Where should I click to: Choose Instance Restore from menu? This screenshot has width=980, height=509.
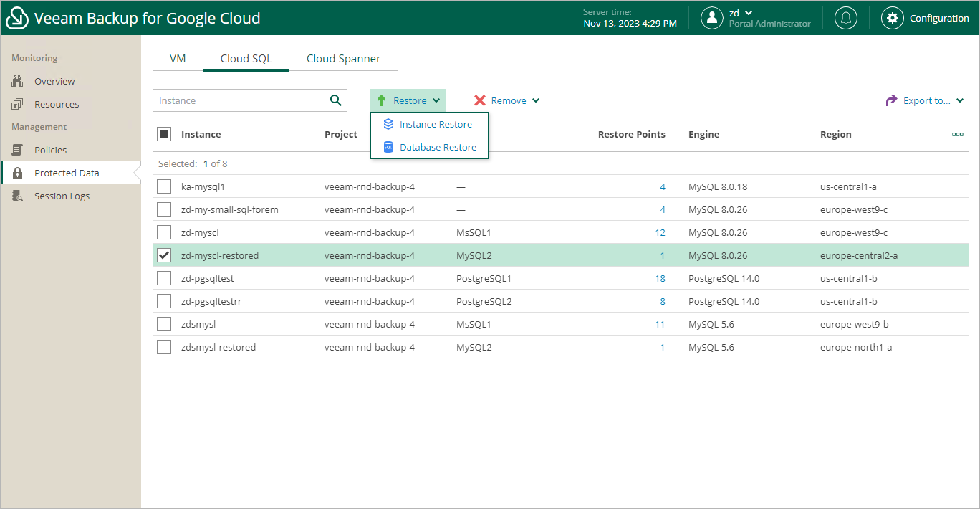(x=436, y=124)
